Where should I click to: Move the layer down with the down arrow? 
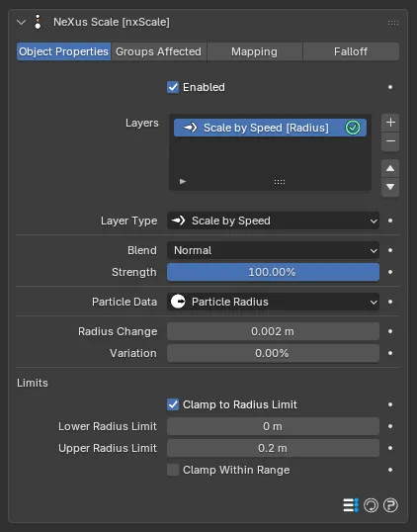tap(390, 187)
